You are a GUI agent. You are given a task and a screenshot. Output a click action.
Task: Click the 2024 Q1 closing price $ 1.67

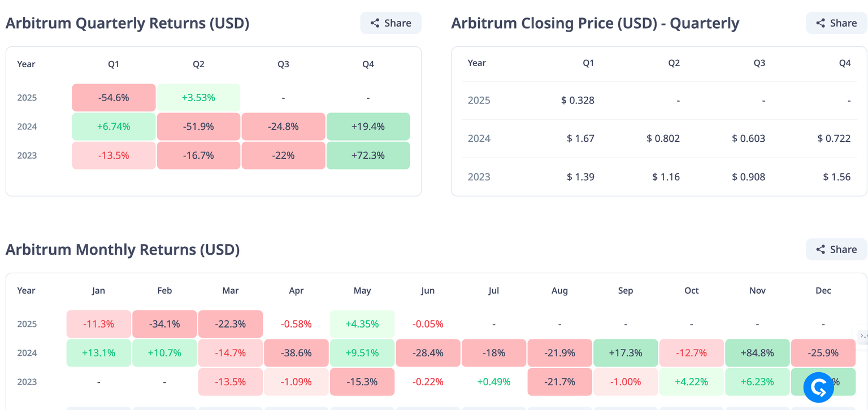click(x=580, y=138)
